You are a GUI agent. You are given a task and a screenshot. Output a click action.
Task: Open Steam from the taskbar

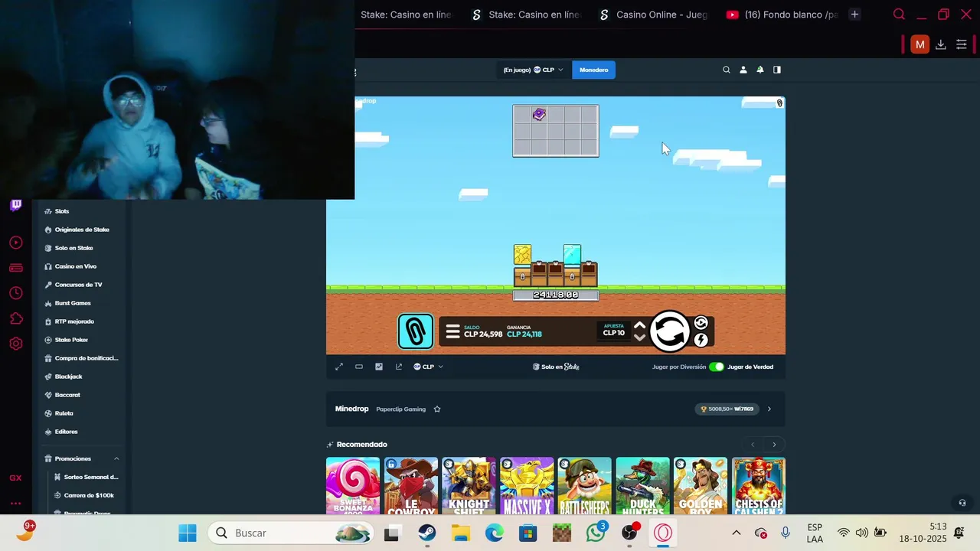point(427,533)
